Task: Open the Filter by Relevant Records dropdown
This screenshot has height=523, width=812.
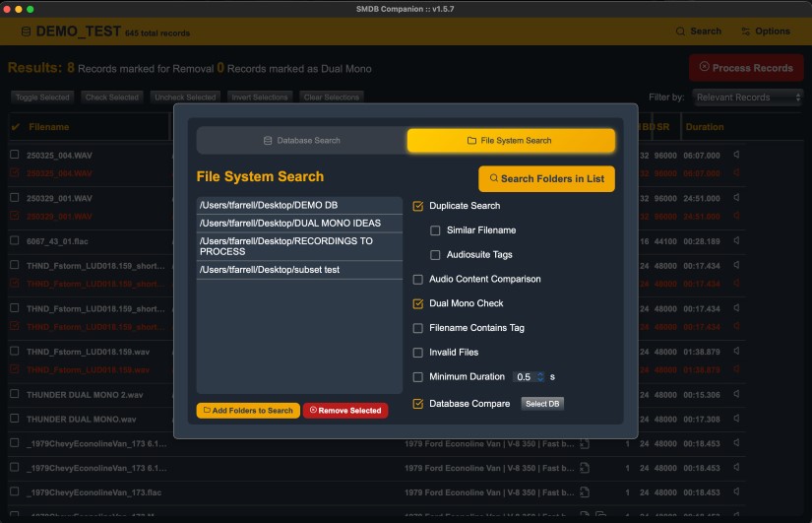Action: (747, 98)
